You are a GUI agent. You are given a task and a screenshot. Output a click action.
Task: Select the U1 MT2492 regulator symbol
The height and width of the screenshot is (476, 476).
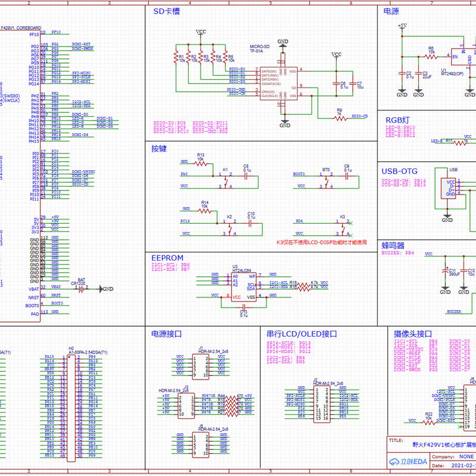464,57
